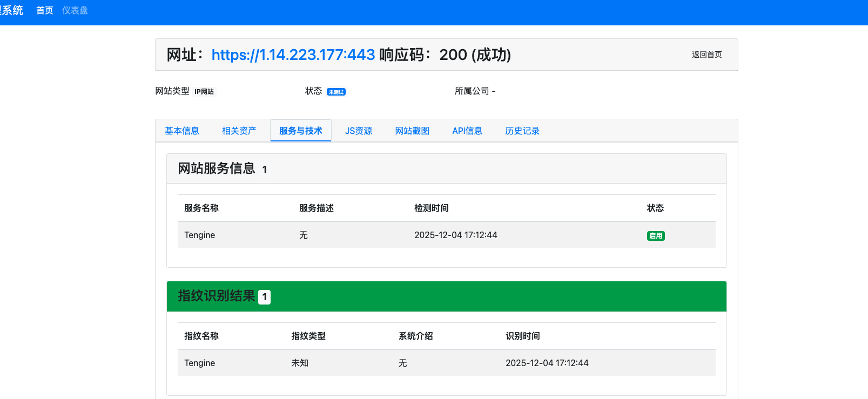Click the 指纹类型 column header
This screenshot has height=399, width=868.
(308, 336)
